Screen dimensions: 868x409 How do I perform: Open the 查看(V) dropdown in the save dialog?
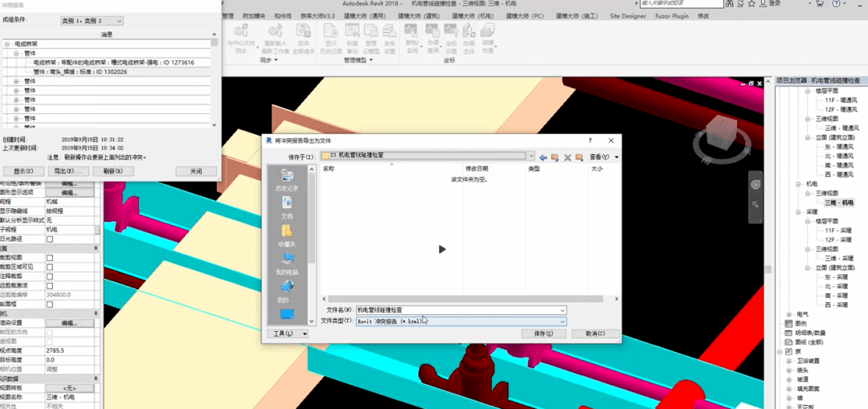pyautogui.click(x=604, y=157)
